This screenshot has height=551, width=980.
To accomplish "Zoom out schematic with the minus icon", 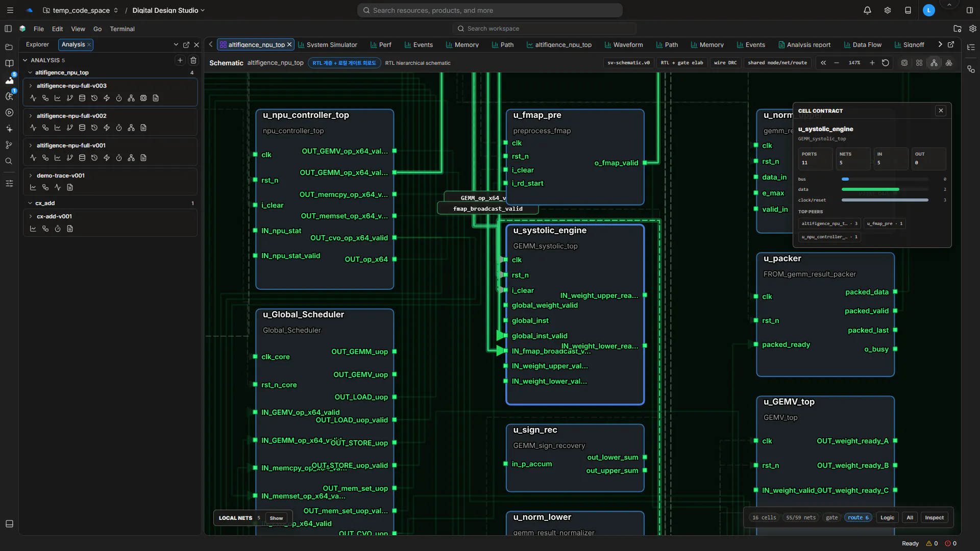I will pos(837,63).
